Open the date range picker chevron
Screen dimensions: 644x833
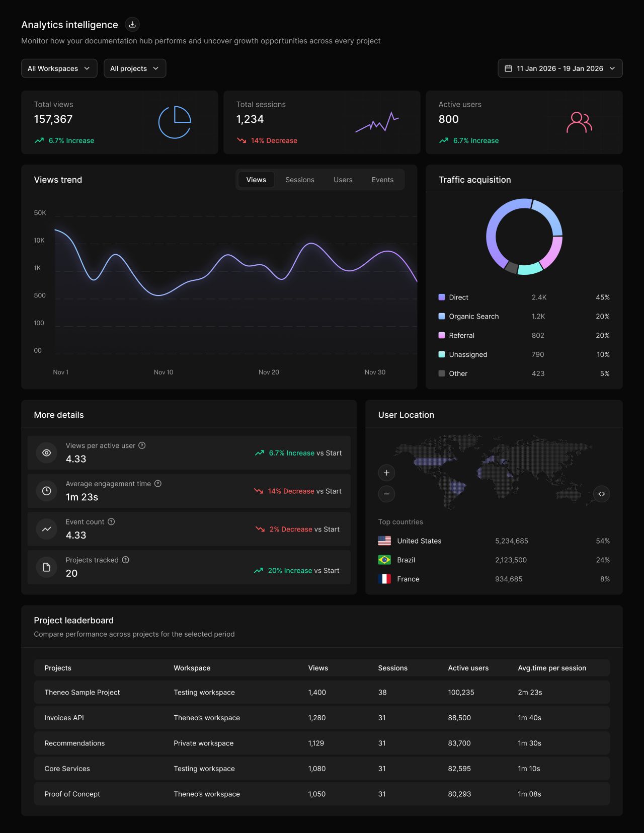[x=612, y=68]
